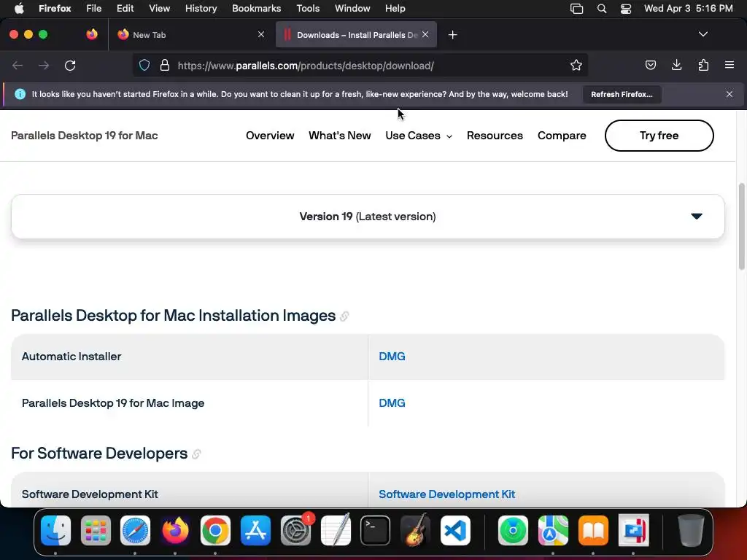Expand the Version 19 dropdown
The width and height of the screenshot is (747, 560).
[368, 217]
